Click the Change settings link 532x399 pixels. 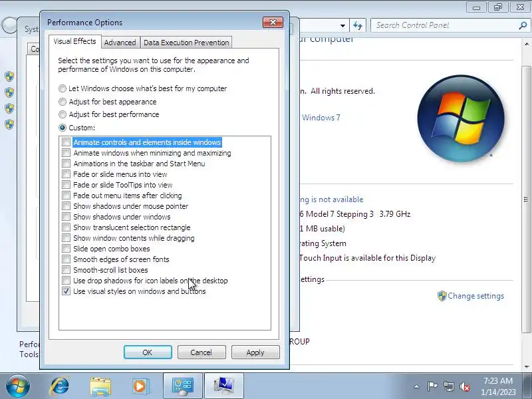click(x=475, y=296)
